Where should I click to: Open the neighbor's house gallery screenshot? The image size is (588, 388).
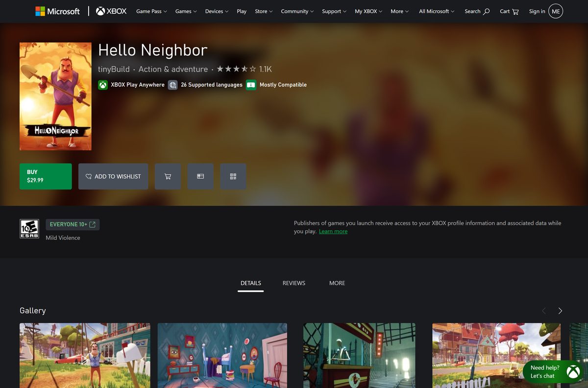coord(496,356)
